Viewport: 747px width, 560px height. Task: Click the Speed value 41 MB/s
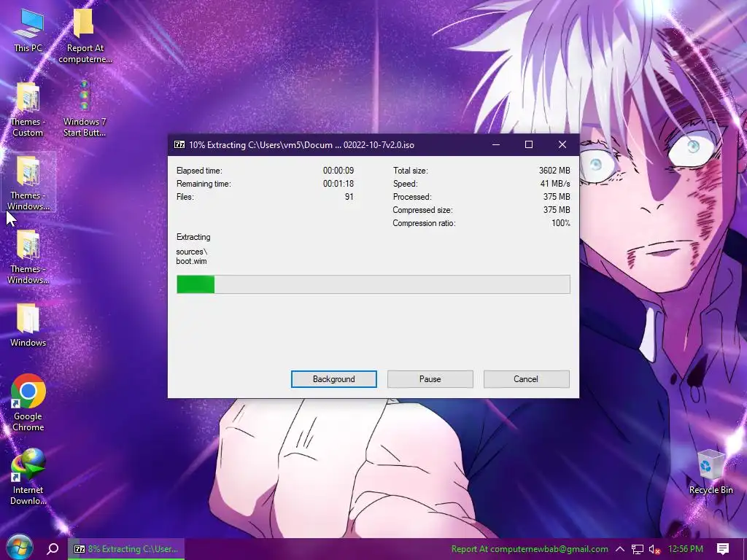[x=555, y=183]
